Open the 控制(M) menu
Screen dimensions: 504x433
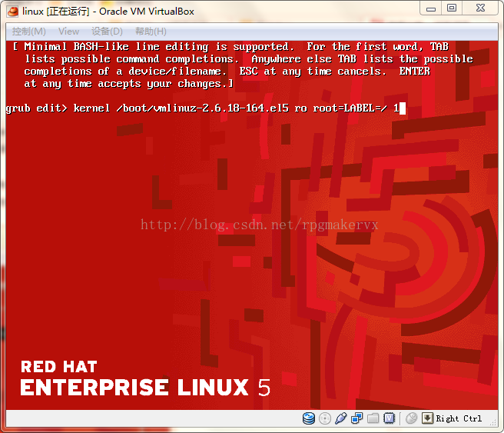(29, 32)
